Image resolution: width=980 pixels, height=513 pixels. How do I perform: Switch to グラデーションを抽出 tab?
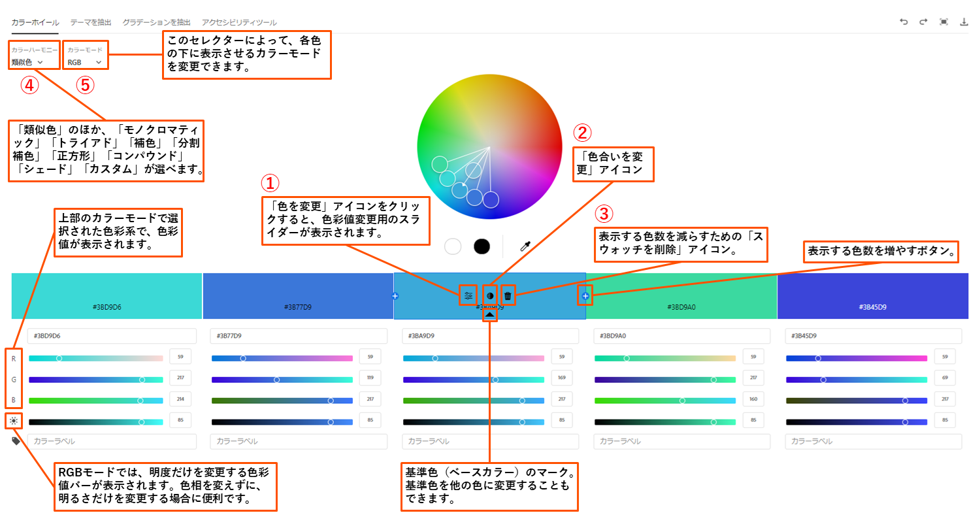coord(157,22)
